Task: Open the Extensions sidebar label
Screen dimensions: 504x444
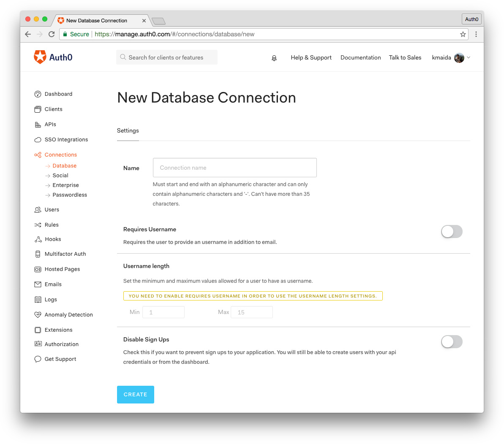Action: click(x=58, y=330)
